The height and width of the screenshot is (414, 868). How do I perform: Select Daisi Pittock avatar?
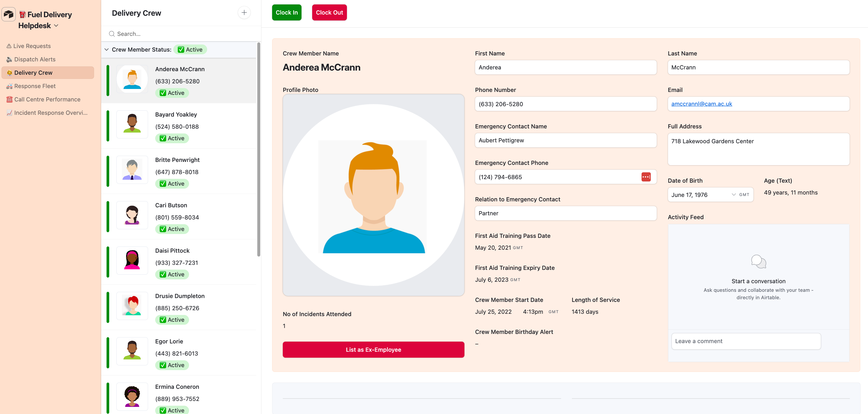pyautogui.click(x=132, y=260)
